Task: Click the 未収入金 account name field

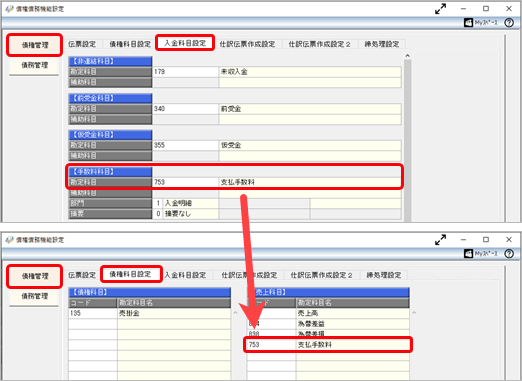Action: 310,72
